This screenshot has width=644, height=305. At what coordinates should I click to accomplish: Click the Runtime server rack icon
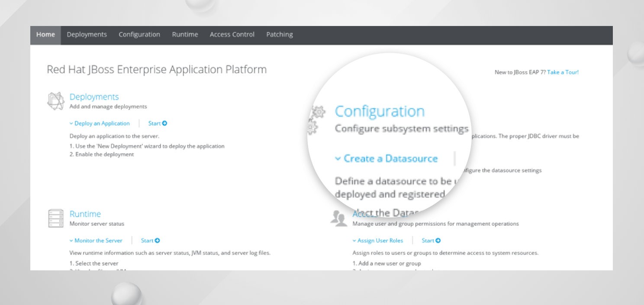pos(55,218)
